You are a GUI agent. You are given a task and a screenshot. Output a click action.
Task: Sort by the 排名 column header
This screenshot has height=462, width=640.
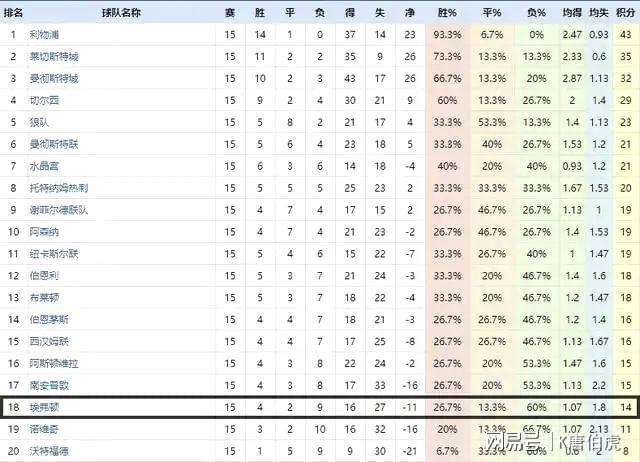tap(13, 12)
